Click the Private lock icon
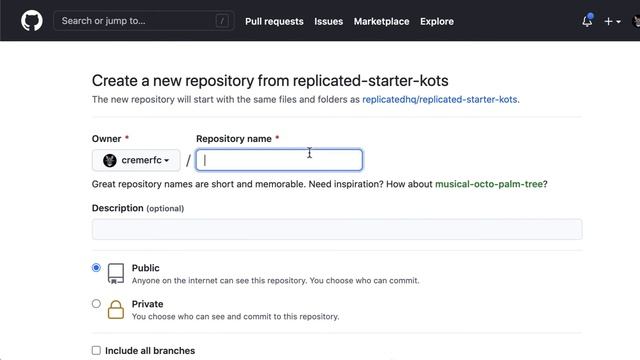This screenshot has width=640, height=360. tap(116, 309)
